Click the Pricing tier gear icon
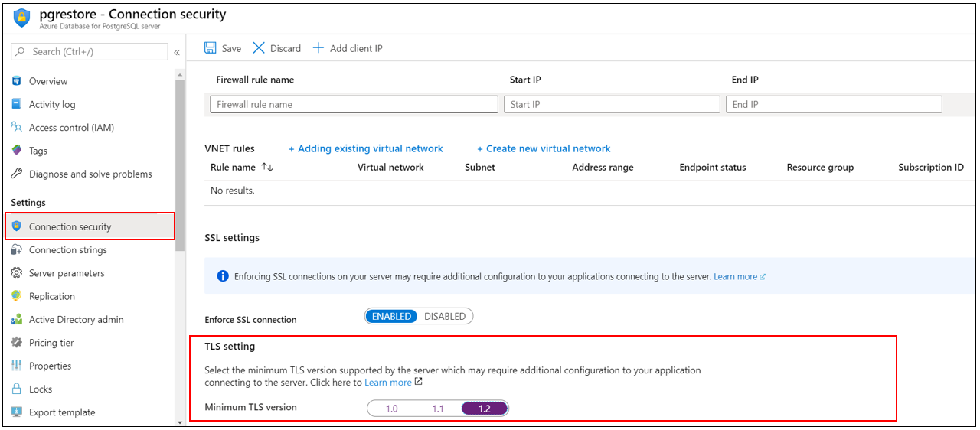The height and width of the screenshot is (430, 980). 17,343
